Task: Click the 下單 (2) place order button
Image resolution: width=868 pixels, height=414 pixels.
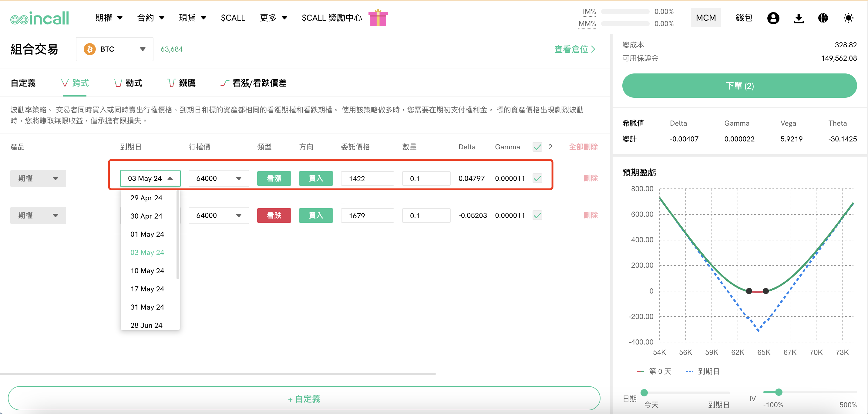Action: point(739,86)
